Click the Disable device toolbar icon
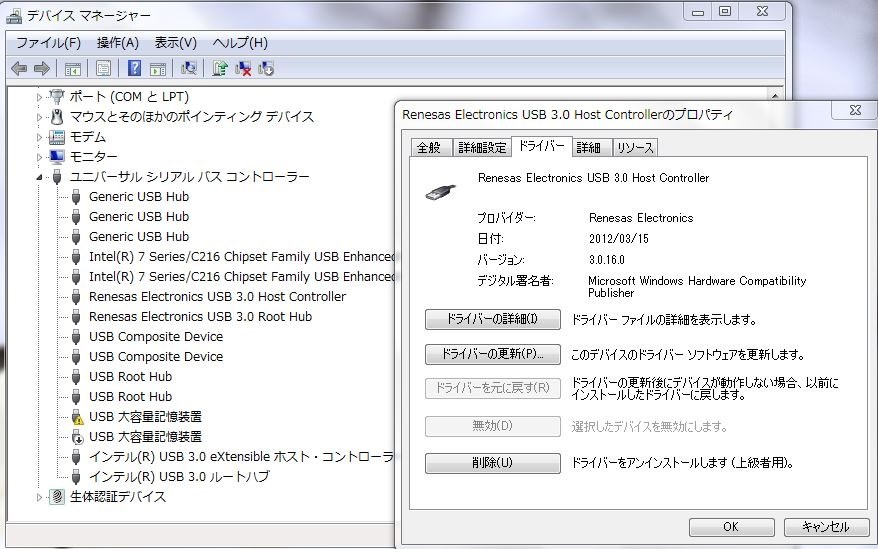878x549 pixels. (266, 68)
